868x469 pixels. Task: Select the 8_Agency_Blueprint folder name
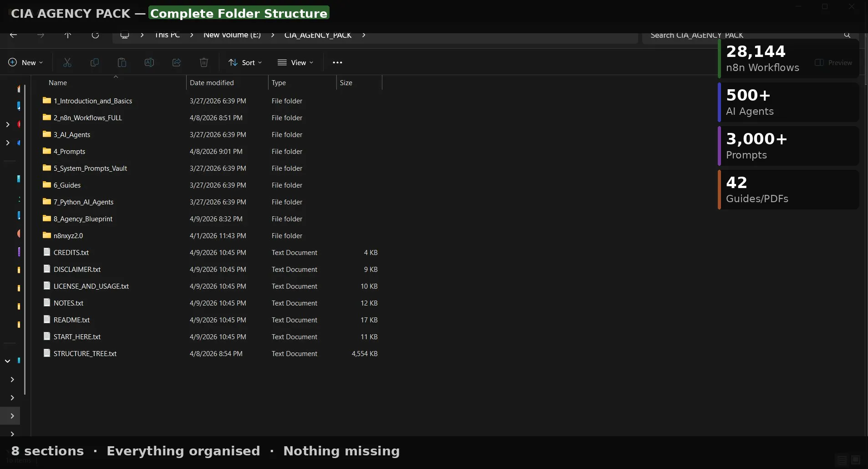coord(83,219)
